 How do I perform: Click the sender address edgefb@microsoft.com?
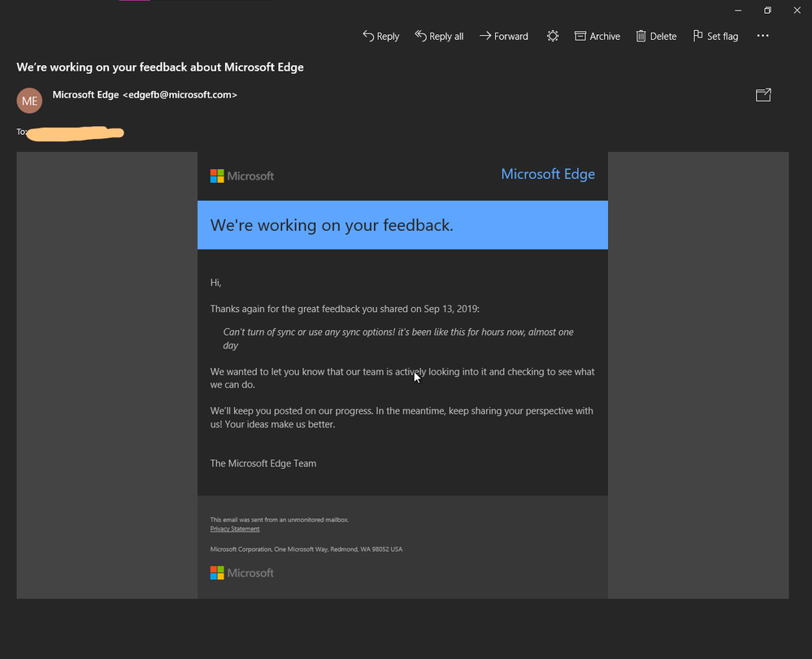coord(180,94)
